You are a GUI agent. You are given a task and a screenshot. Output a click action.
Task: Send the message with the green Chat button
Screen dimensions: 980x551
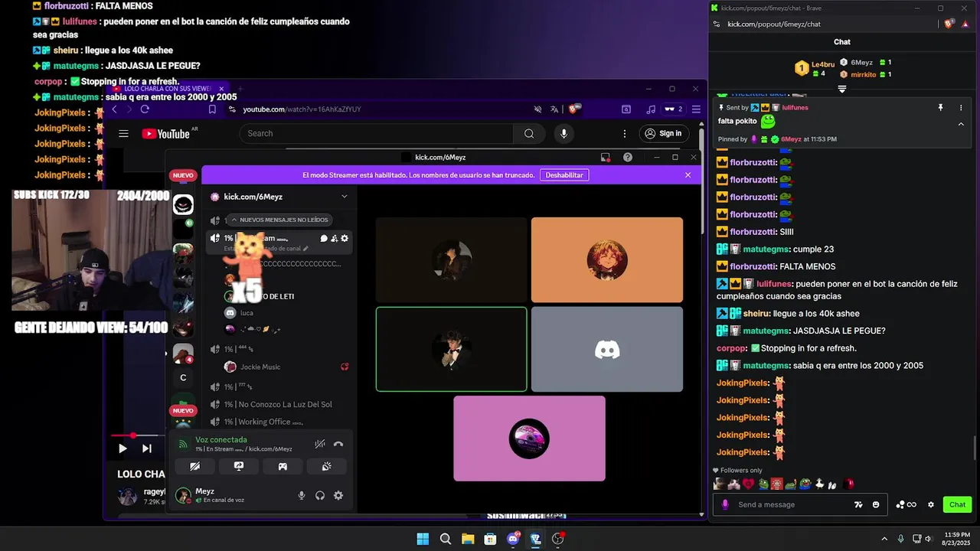pyautogui.click(x=958, y=505)
